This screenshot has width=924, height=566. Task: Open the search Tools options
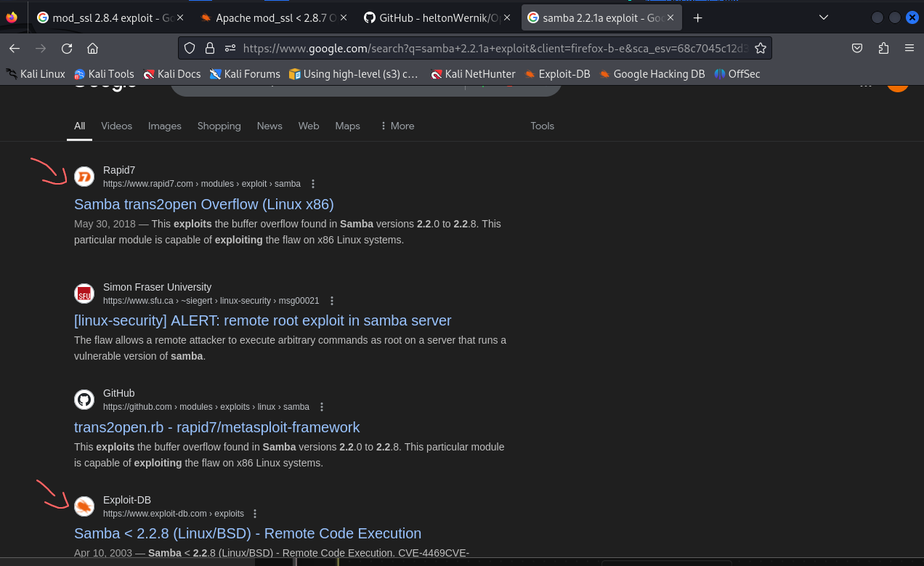pyautogui.click(x=542, y=126)
